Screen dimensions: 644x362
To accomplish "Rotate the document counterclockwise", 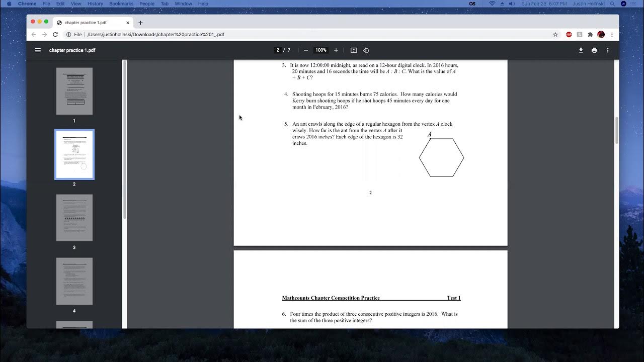I will (366, 50).
